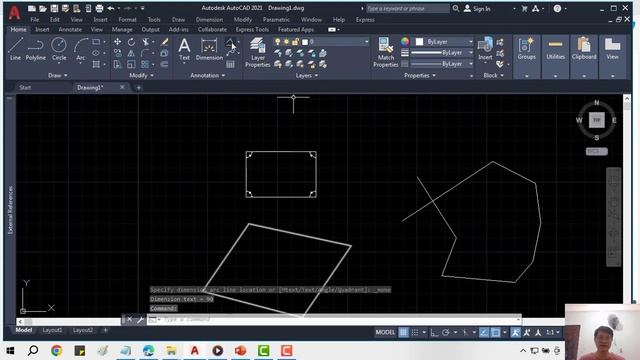
Task: Toggle object snap in status bar
Action: tap(495, 332)
